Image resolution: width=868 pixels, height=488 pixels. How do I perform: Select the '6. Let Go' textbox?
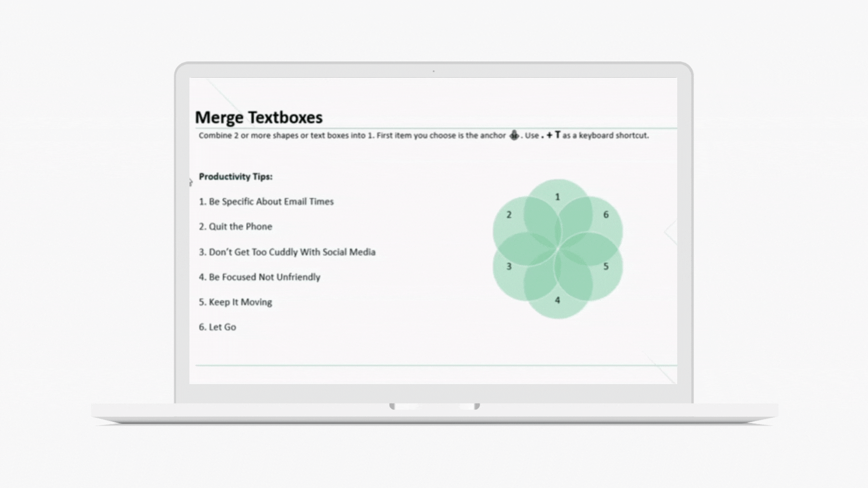pyautogui.click(x=217, y=327)
